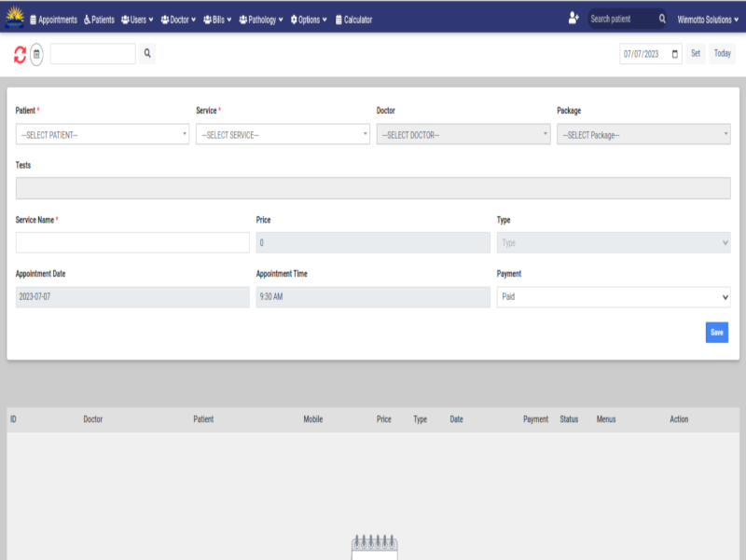Open the --SELECT SERVICE-- dropdown
This screenshot has height=560, width=746.
282,134
